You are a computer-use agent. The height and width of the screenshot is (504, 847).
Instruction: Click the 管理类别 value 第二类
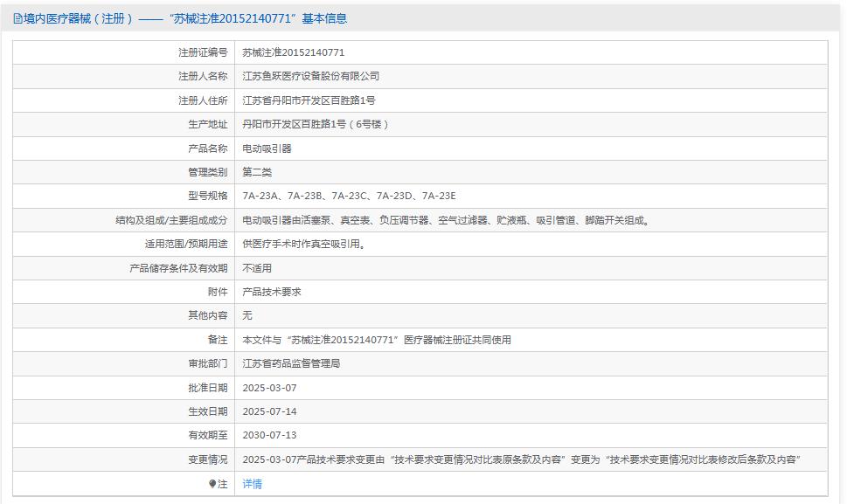coord(256,171)
